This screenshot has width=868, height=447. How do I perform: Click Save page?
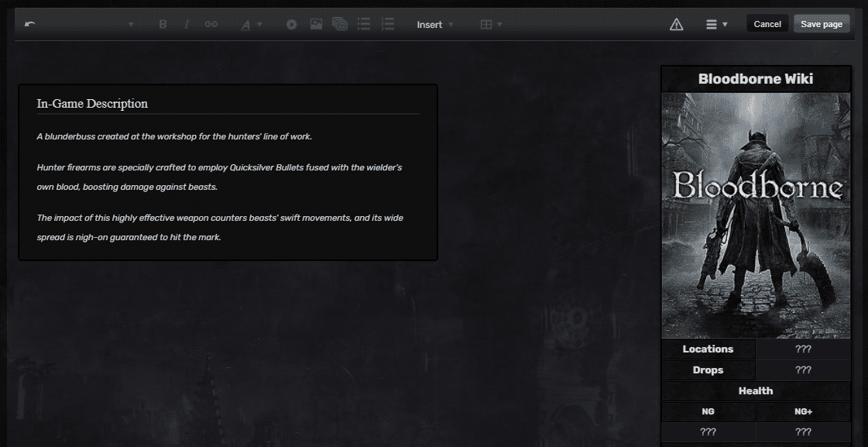tap(822, 24)
